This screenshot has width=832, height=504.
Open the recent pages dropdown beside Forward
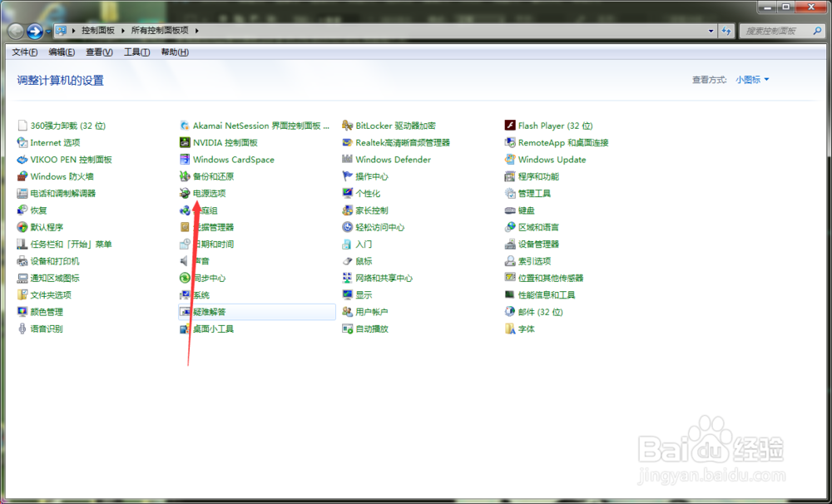pyautogui.click(x=48, y=32)
